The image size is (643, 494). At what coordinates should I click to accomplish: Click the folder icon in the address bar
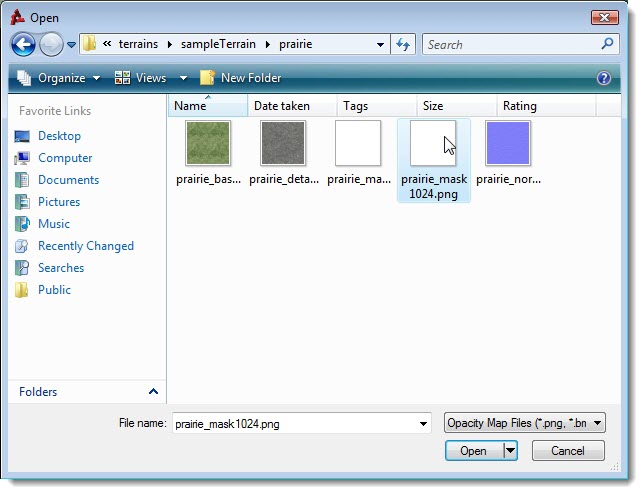tap(89, 44)
